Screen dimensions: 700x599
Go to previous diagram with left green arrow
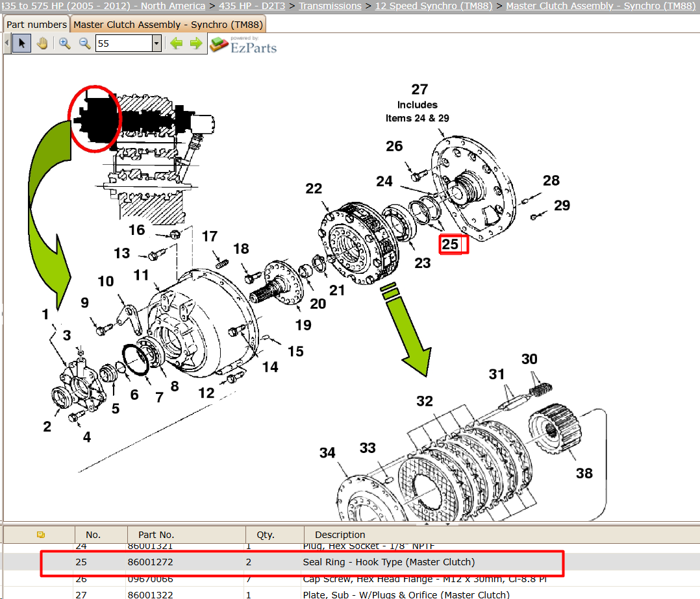[177, 43]
